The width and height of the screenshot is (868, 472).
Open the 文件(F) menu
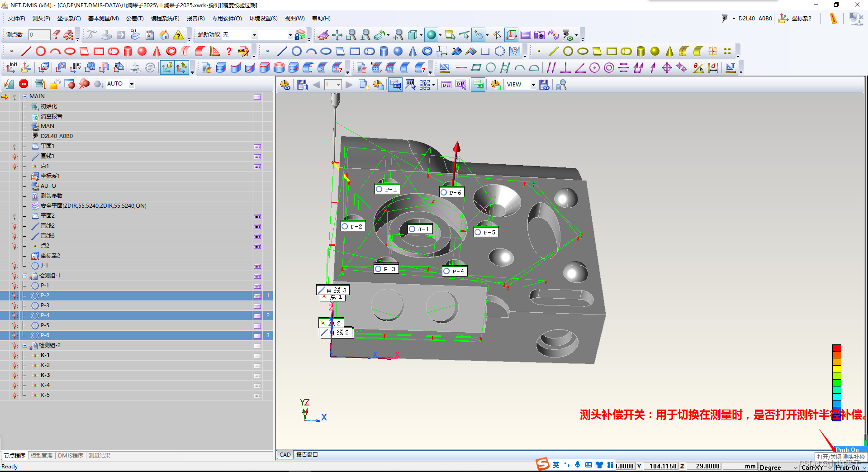17,19
